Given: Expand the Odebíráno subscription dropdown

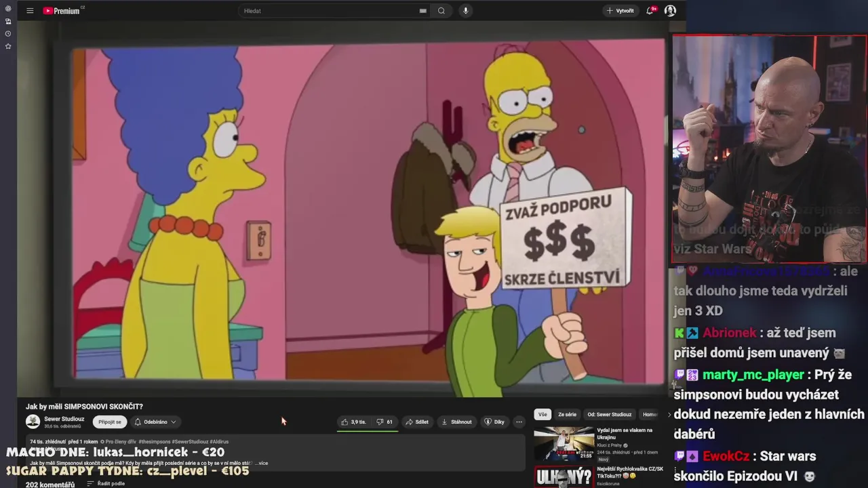Looking at the screenshot, I should [155, 422].
